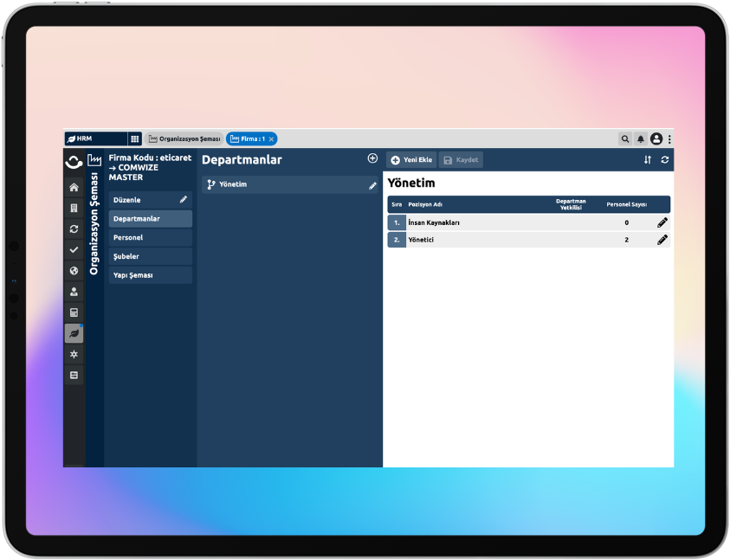The height and width of the screenshot is (560, 730).
Task: Edit the İnsan Kaynakları position row
Action: coord(662,222)
